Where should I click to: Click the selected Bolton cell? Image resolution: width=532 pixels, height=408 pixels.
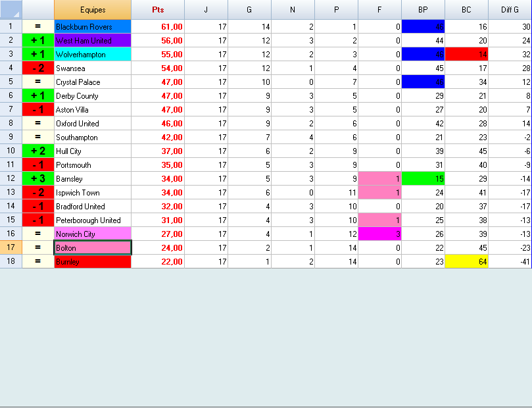93,247
